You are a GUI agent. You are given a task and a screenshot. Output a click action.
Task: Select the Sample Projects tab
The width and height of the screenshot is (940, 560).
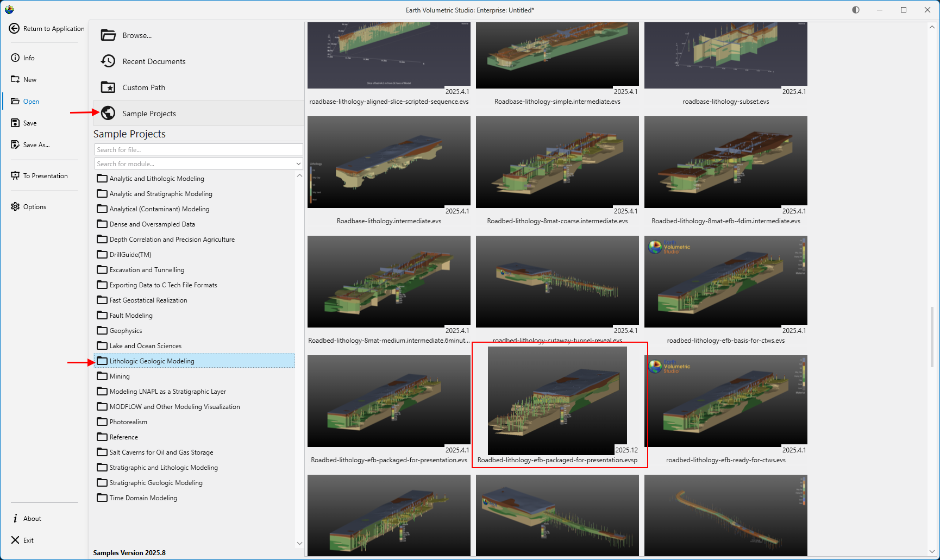[x=149, y=114]
